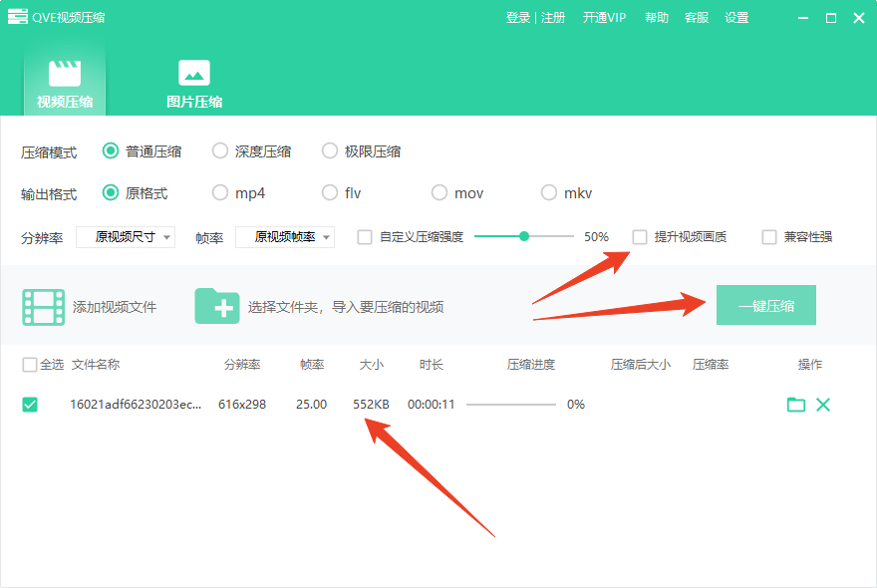Open the 帮助 help menu
877x588 pixels.
pos(657,18)
